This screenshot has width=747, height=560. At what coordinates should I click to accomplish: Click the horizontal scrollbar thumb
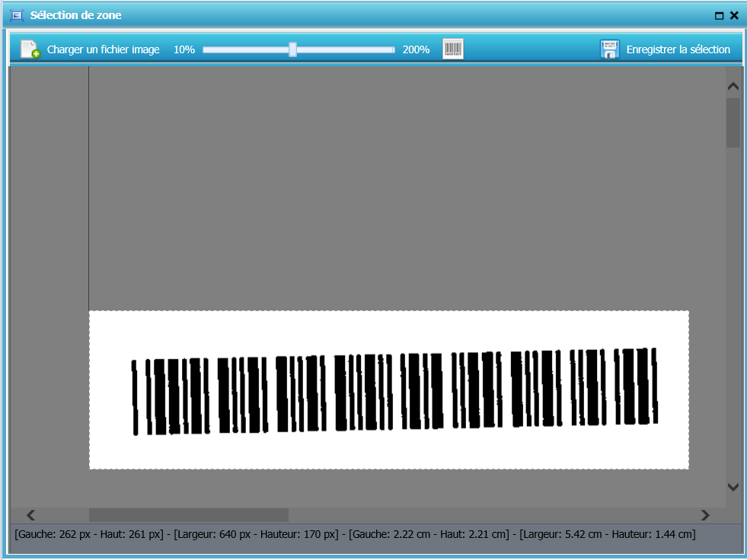(188, 515)
